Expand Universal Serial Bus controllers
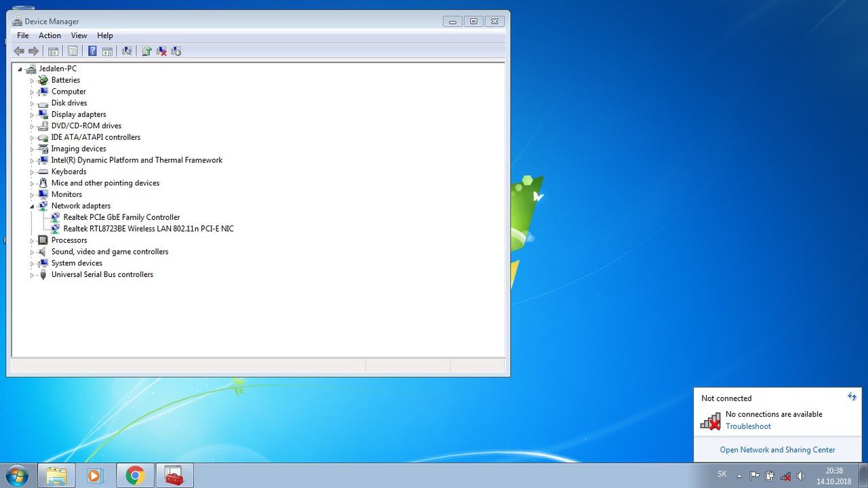The width and height of the screenshot is (868, 488). pyautogui.click(x=32, y=275)
